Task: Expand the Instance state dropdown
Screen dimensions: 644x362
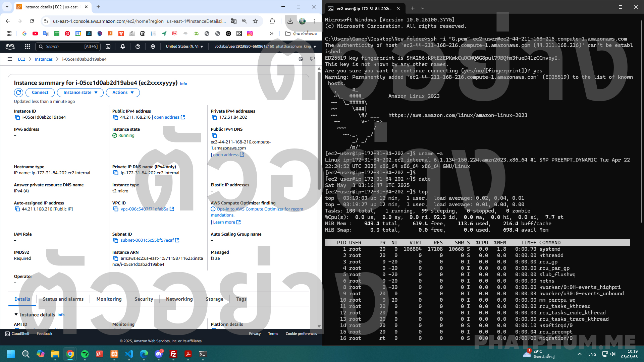Action: click(80, 93)
